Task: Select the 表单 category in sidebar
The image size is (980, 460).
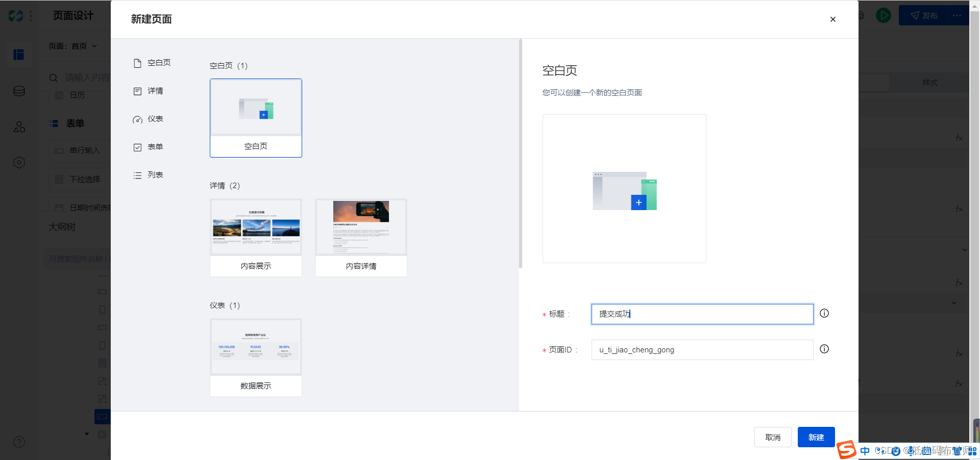Action: [x=149, y=147]
